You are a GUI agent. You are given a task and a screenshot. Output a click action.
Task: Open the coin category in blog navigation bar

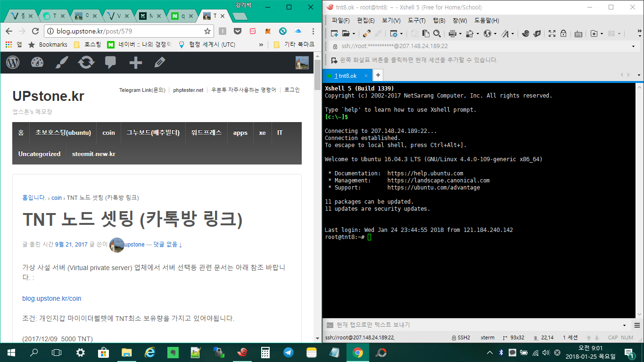point(108,133)
